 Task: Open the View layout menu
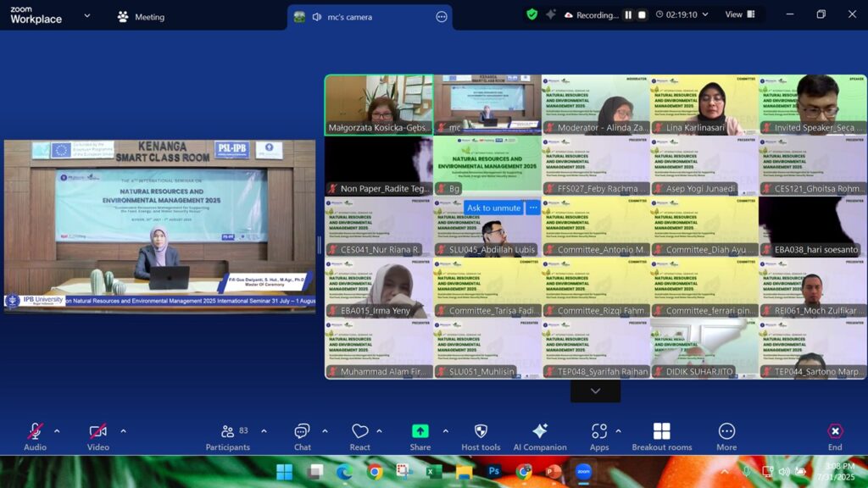pyautogui.click(x=739, y=14)
